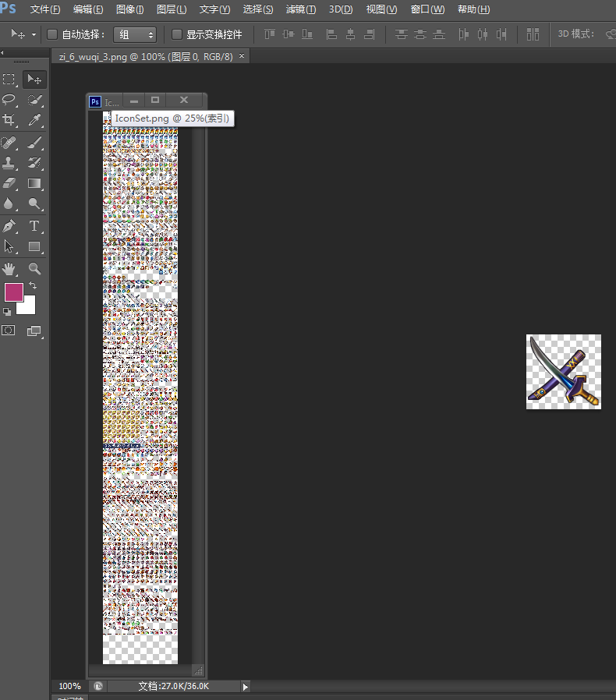Click the 100% zoom level field
Image resolution: width=616 pixels, height=700 pixels.
point(69,686)
